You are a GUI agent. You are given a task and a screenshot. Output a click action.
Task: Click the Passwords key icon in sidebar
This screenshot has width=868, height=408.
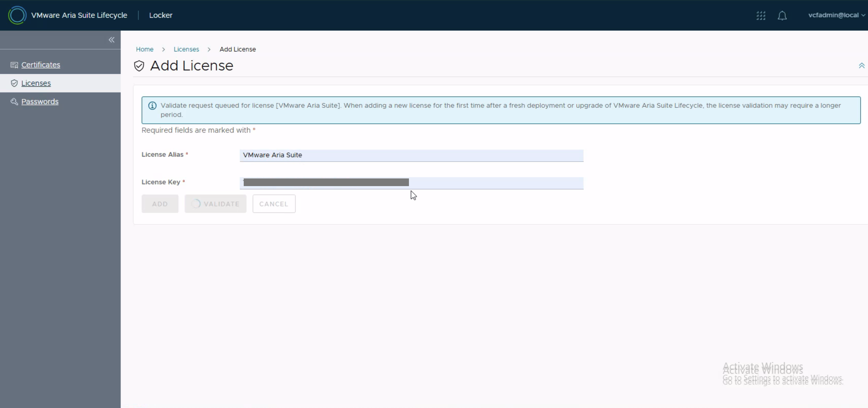[14, 101]
